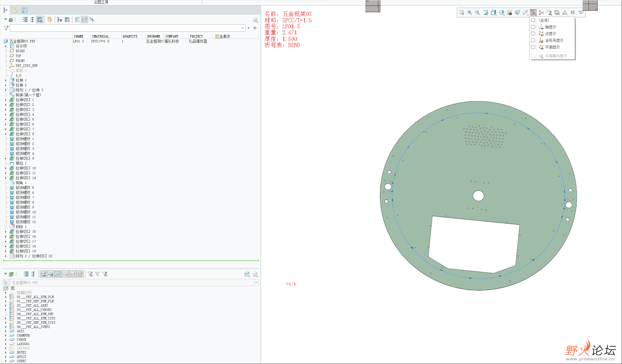This screenshot has width=622, height=364.
Task: Click the show layer tree icon in model tree toolbar
Action: (85, 20)
